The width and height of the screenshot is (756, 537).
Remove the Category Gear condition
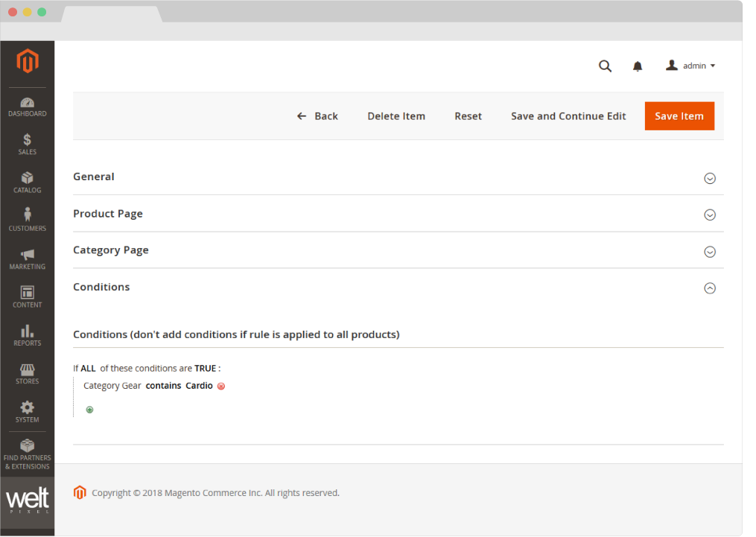pos(221,387)
